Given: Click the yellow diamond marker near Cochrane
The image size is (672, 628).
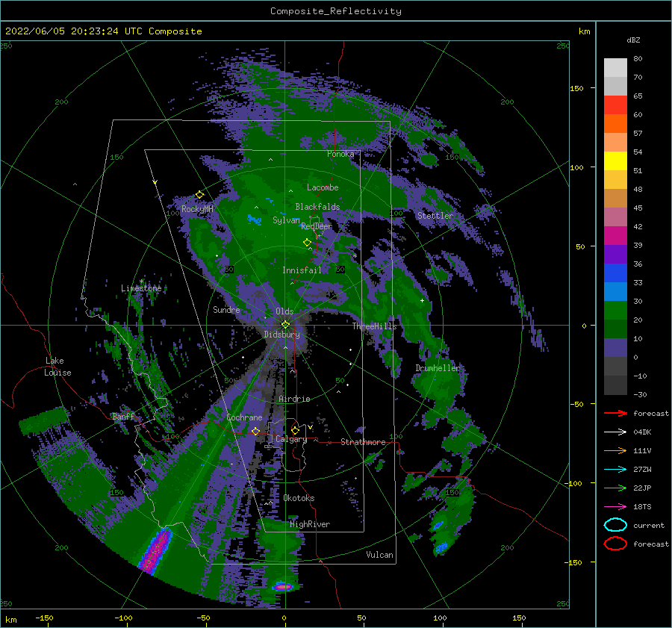Looking at the screenshot, I should point(255,431).
